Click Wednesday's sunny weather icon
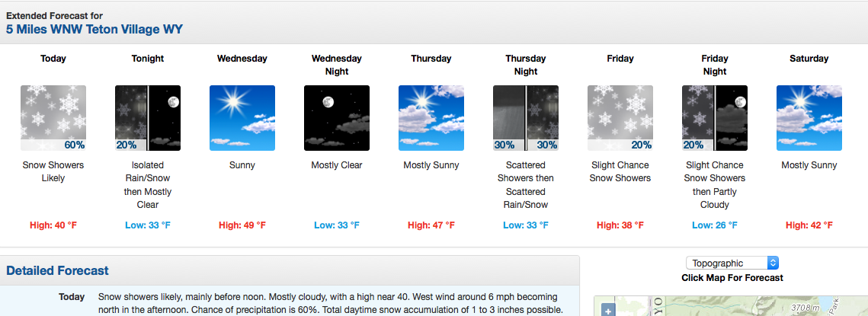This screenshot has height=316, width=868. point(242,118)
